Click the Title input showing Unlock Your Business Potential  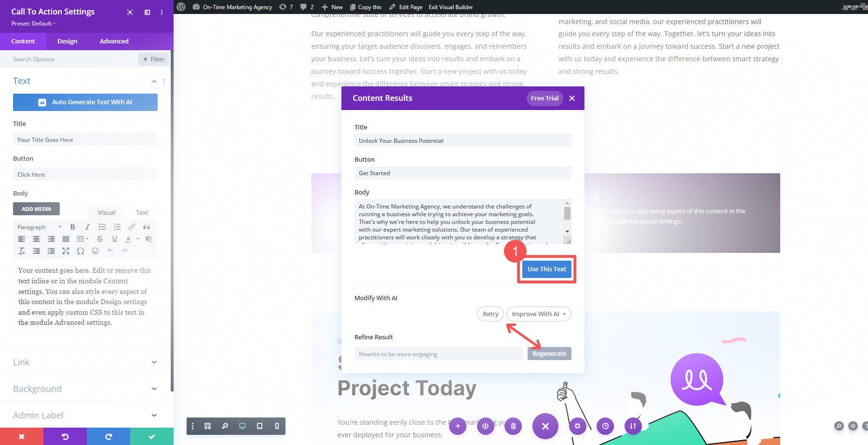tap(462, 140)
